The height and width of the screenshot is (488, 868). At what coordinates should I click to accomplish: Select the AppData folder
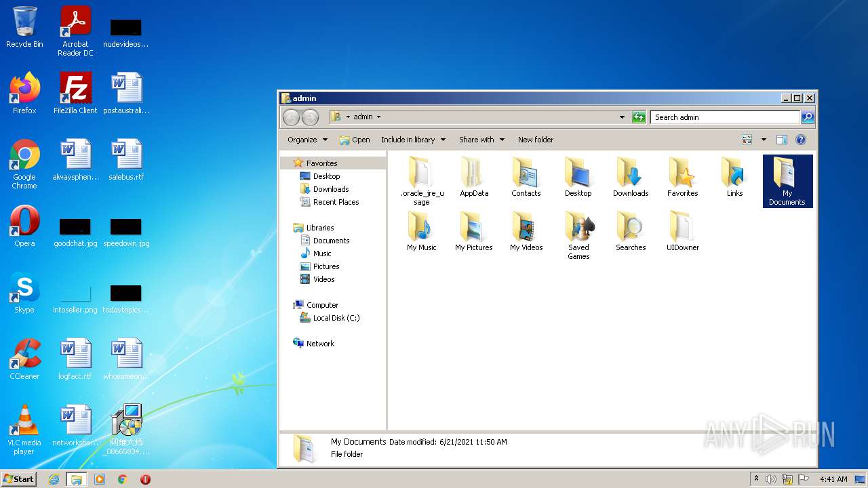pyautogui.click(x=474, y=178)
